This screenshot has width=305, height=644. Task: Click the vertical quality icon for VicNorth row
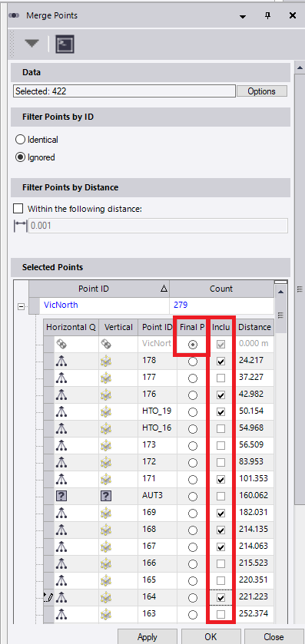[106, 344]
